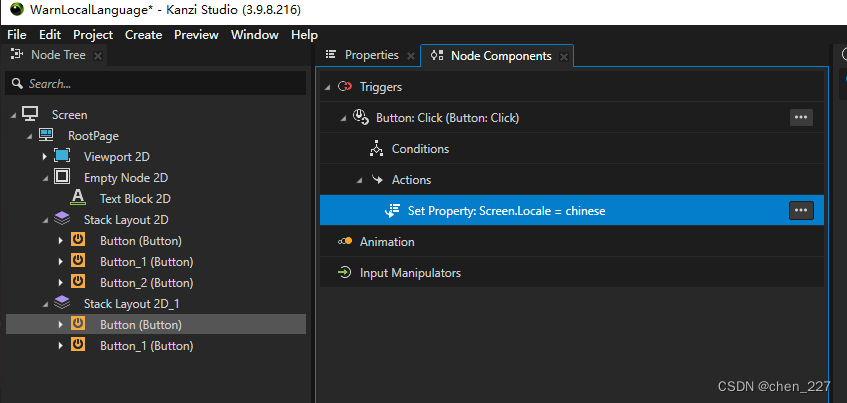
Task: Click the Input Manipulators icon
Action: click(x=345, y=272)
